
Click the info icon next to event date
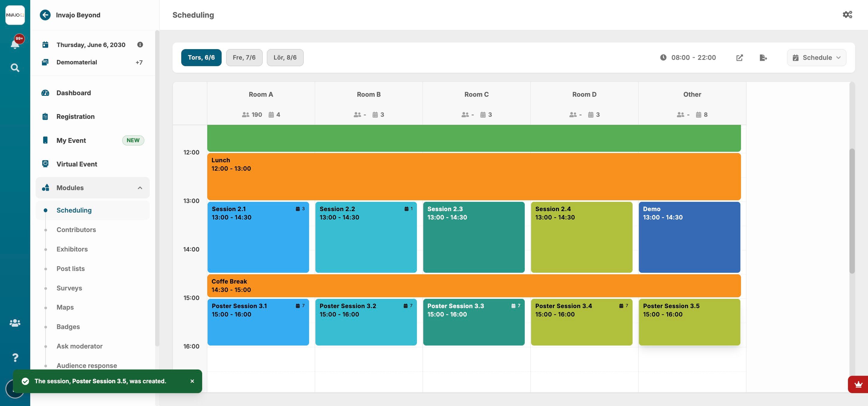pyautogui.click(x=140, y=45)
